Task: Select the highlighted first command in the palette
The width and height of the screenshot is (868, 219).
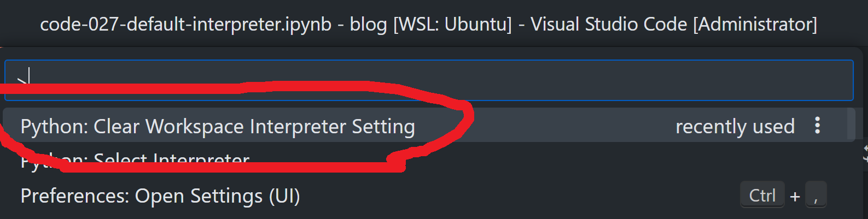Action: pyautogui.click(x=429, y=125)
